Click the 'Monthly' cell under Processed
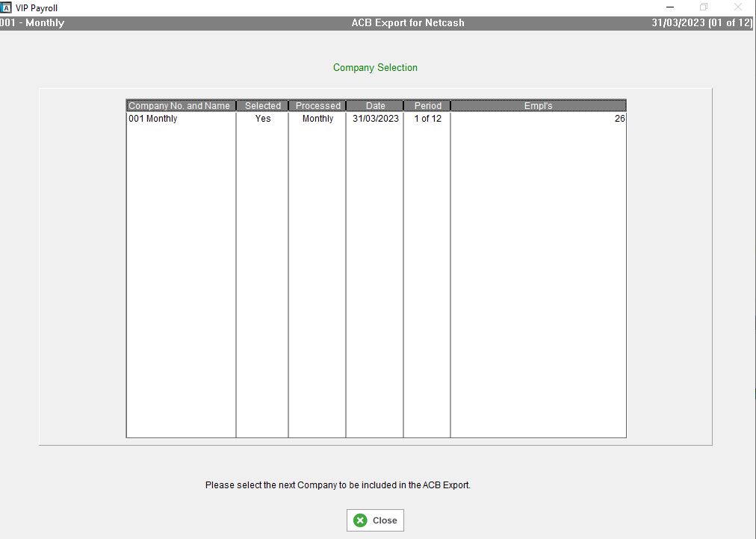This screenshot has width=756, height=539. [317, 119]
